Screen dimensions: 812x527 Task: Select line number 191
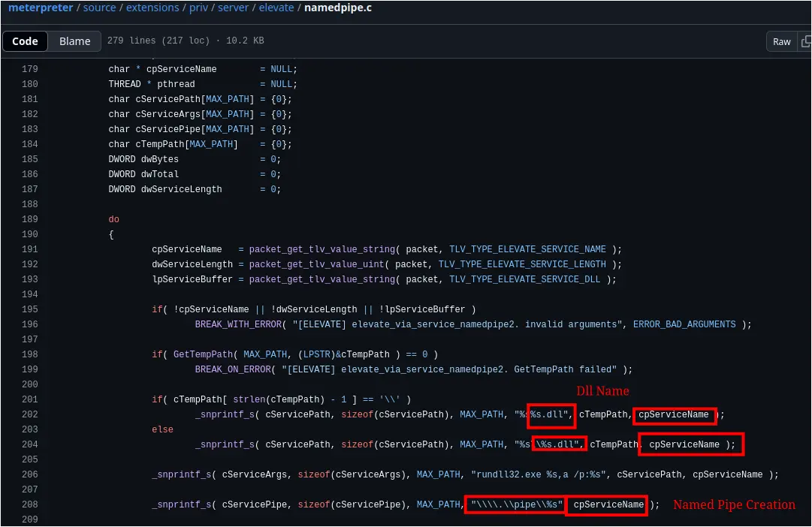(x=29, y=249)
